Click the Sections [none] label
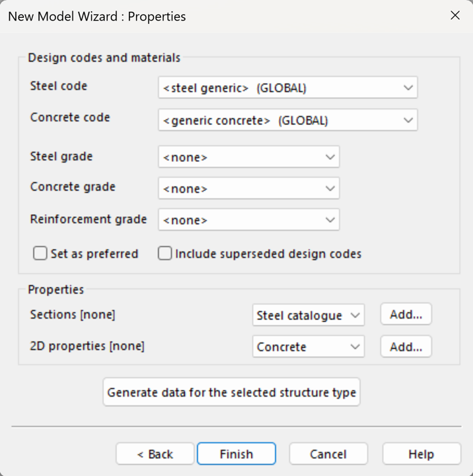Image resolution: width=473 pixels, height=476 pixels. click(x=73, y=315)
